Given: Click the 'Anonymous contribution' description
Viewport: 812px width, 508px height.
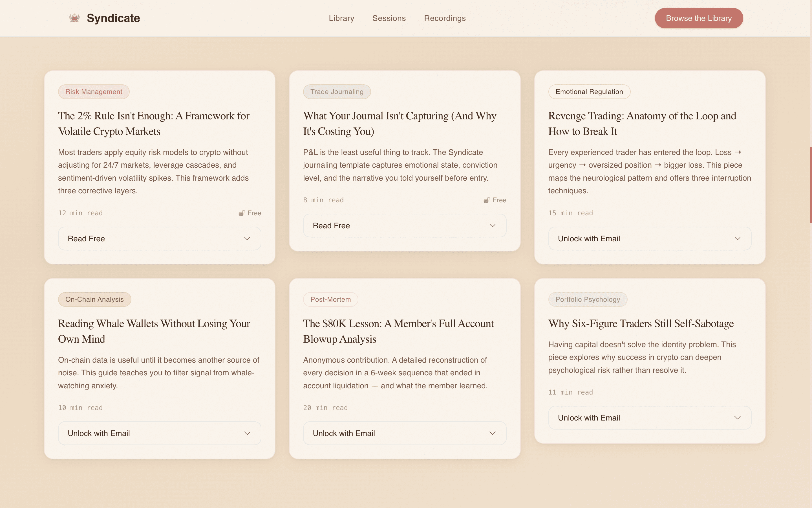Looking at the screenshot, I should (395, 373).
